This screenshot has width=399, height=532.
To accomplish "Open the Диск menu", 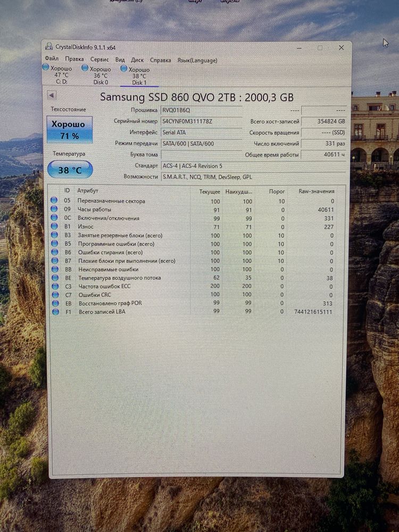I will click(137, 60).
